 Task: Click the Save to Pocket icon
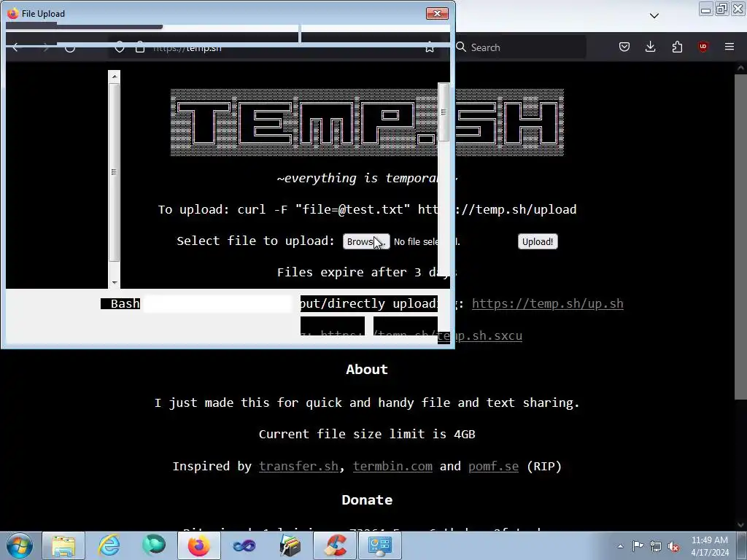tap(624, 47)
